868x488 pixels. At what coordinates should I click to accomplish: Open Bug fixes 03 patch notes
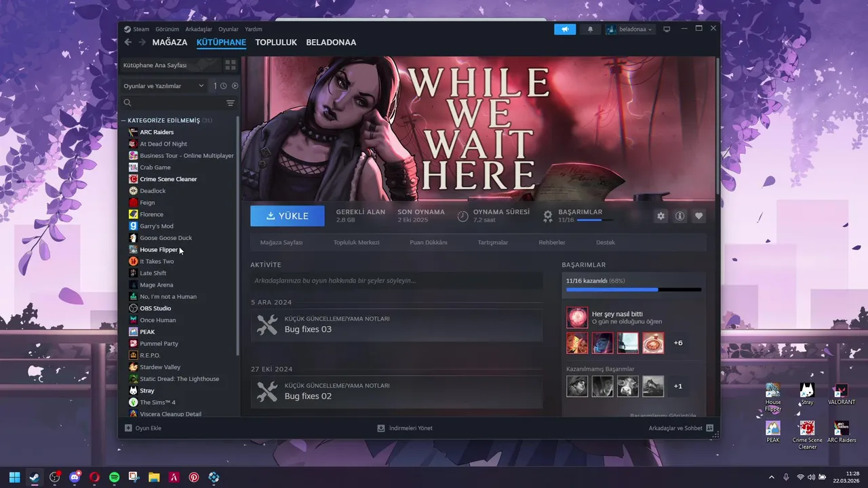coord(396,325)
